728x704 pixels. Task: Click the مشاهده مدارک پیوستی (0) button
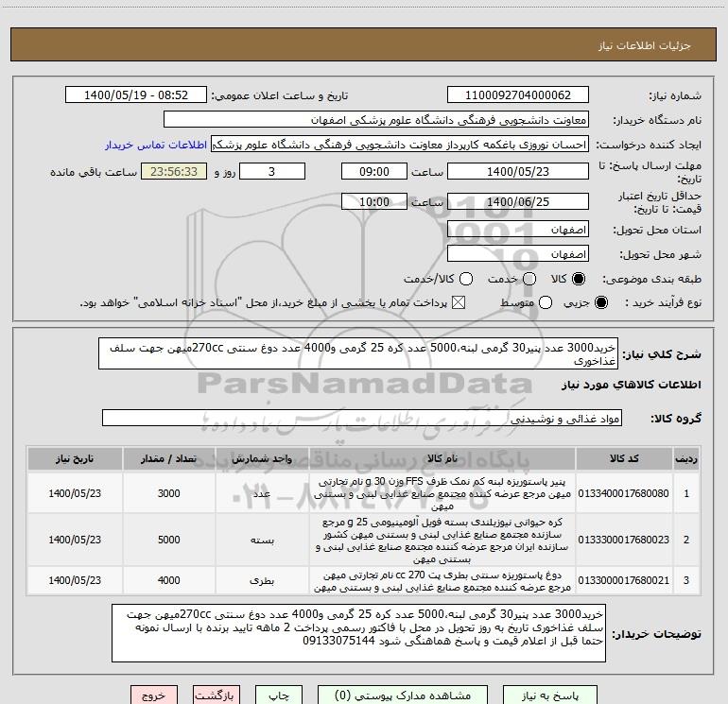click(403, 695)
